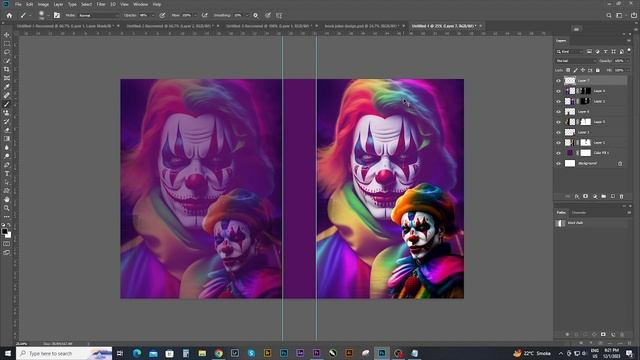Toggle lock position icon
Image resolution: width=640 pixels, height=360 pixels.
coord(583,70)
